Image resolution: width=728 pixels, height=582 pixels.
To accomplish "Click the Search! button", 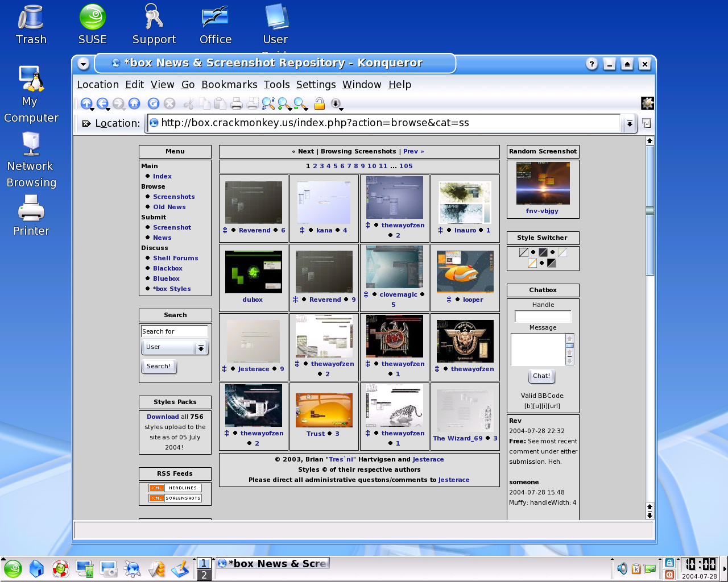I will (x=159, y=367).
